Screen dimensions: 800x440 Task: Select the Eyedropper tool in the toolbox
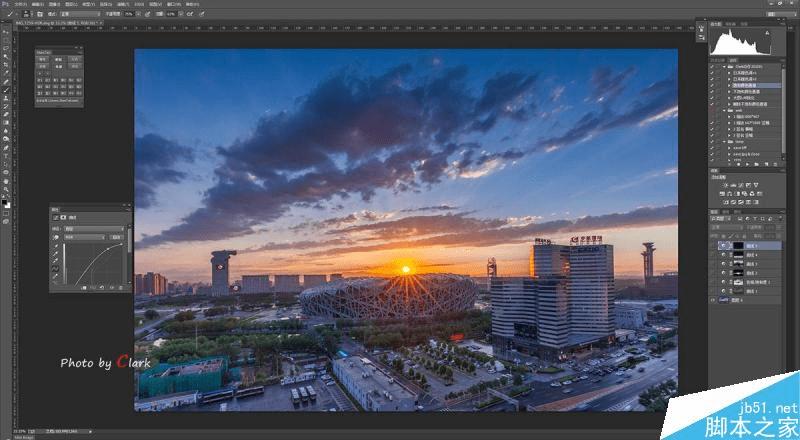point(6,71)
